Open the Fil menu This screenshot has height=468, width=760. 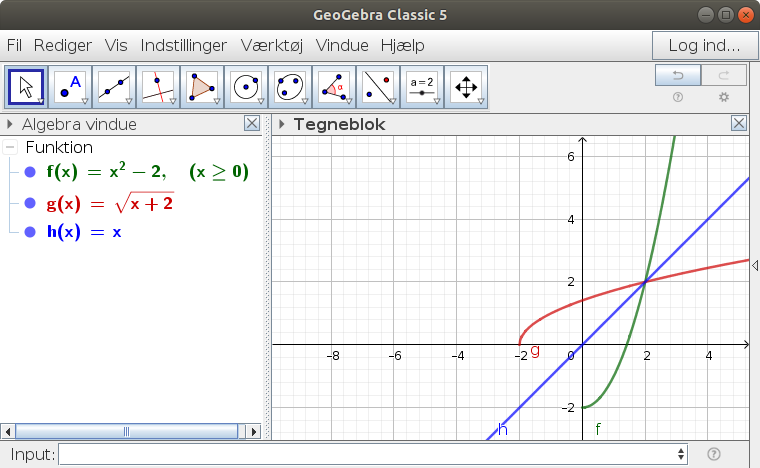point(14,46)
